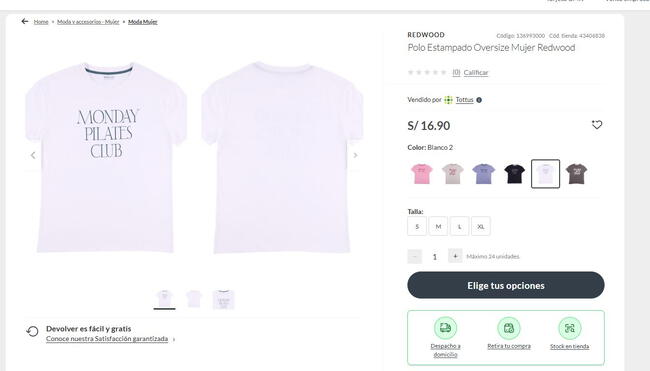
Task: Open Despacho a domicilio delivery icon
Action: (x=445, y=328)
